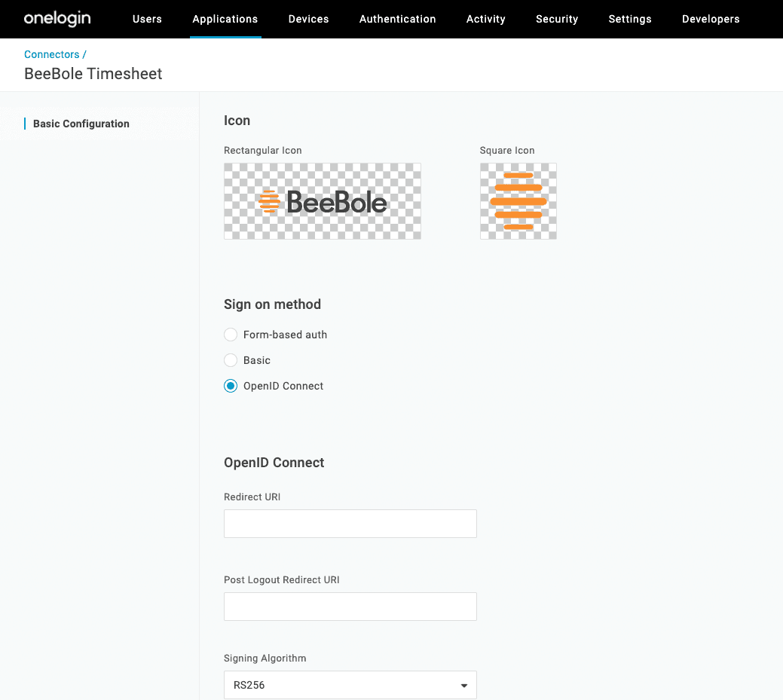Click the Connectors breadcrumb link
The image size is (783, 700).
click(51, 54)
